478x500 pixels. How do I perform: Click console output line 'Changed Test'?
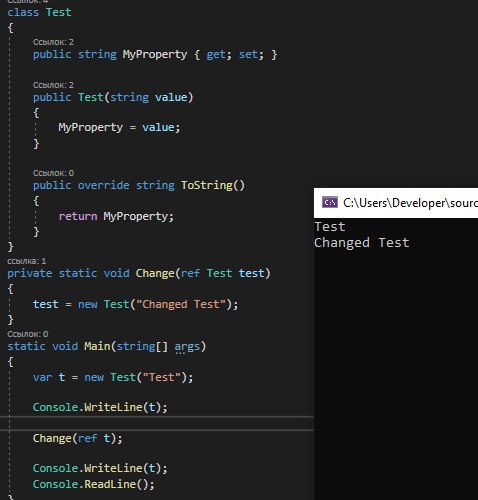pos(362,243)
